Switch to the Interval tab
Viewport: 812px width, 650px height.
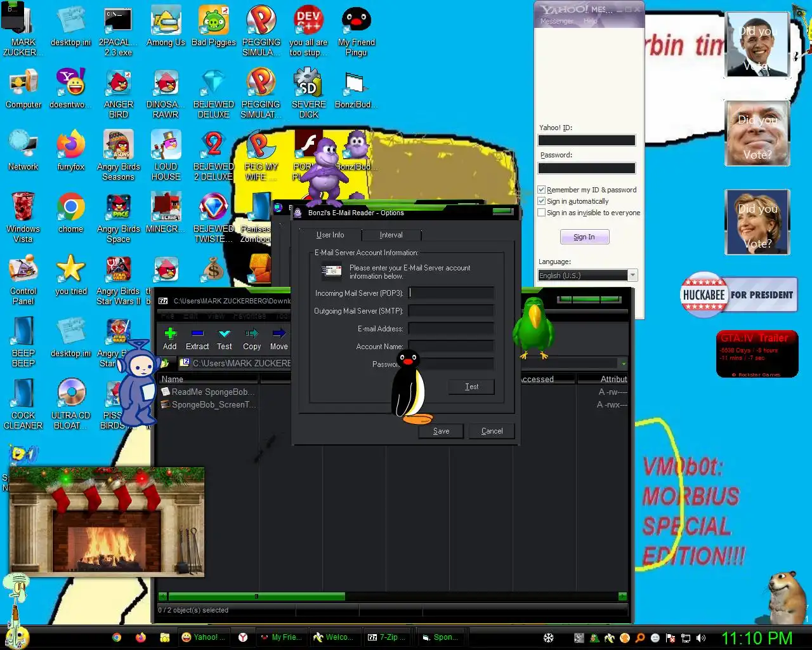(x=391, y=235)
